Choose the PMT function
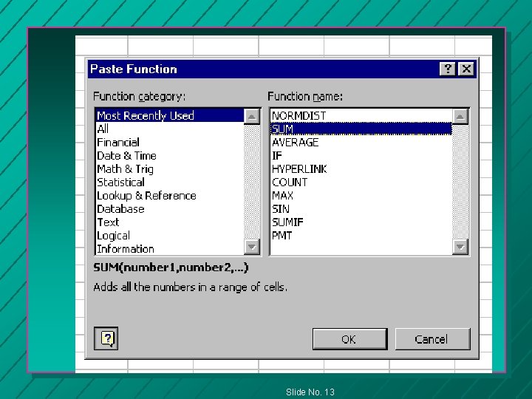This screenshot has width=532, height=399. [361, 236]
